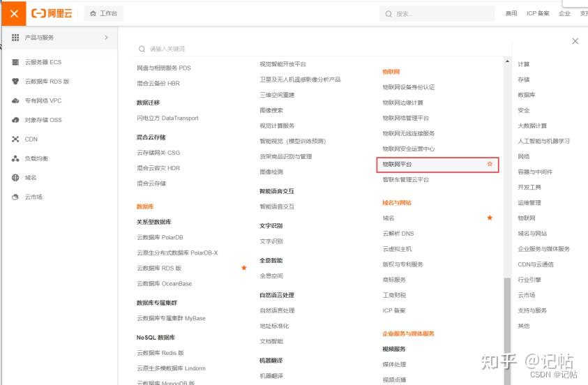This screenshot has height=385, width=588.
Task: Open 混合云备份 HBR
Action: coord(158,83)
